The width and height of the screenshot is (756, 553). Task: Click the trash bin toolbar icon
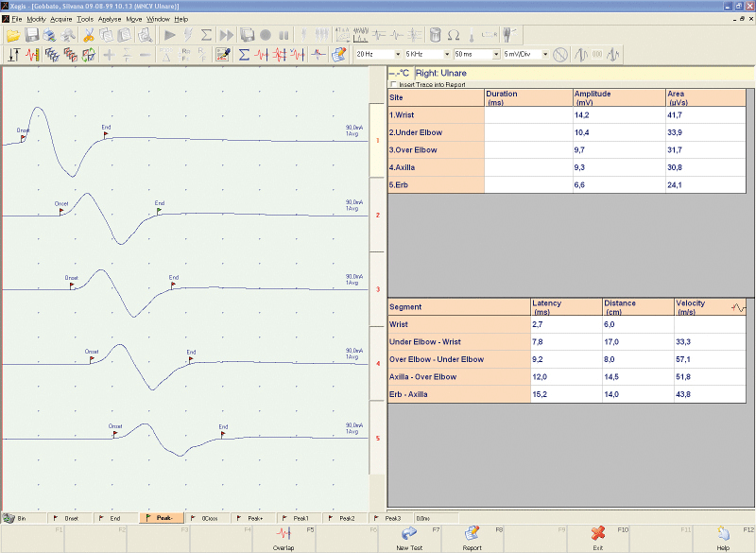click(x=436, y=35)
